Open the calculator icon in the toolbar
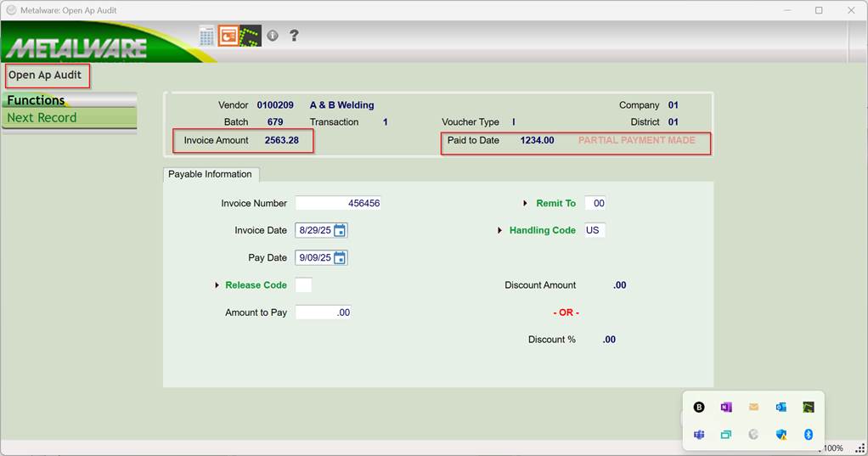 206,36
